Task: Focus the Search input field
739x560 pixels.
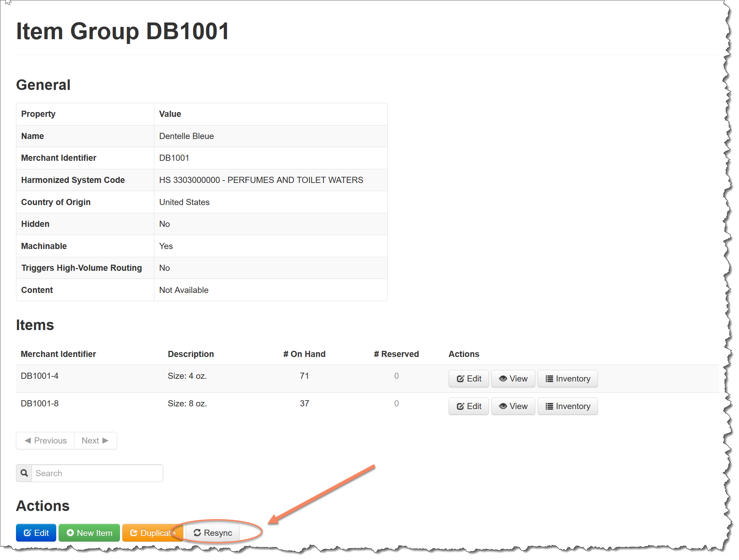Action: tap(97, 473)
